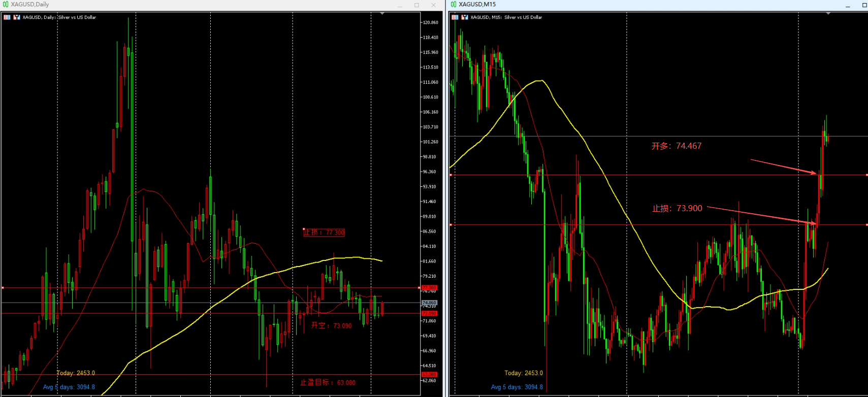Select the 止损: 73.900 label on M15 chart

click(x=677, y=208)
